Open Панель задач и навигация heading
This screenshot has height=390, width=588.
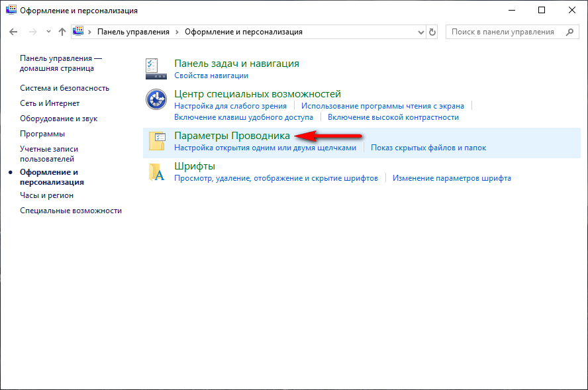click(x=236, y=64)
